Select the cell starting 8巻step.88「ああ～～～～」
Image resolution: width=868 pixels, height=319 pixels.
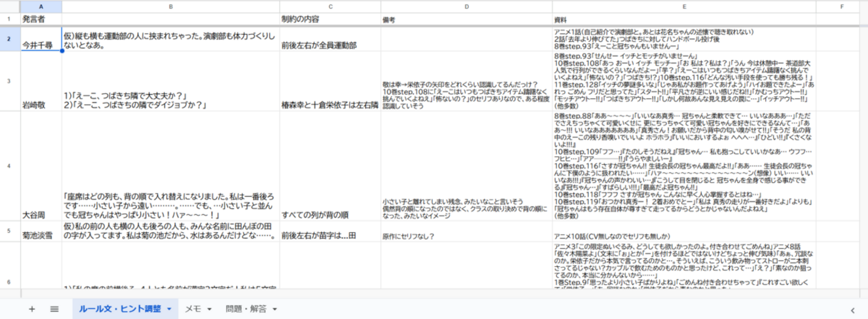coord(685,166)
